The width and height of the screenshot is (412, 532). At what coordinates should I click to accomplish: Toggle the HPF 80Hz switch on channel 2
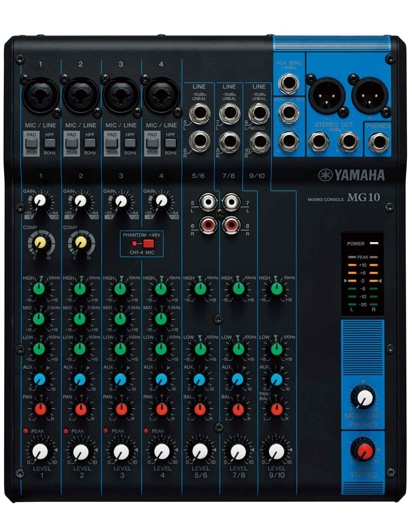pyautogui.click(x=90, y=143)
